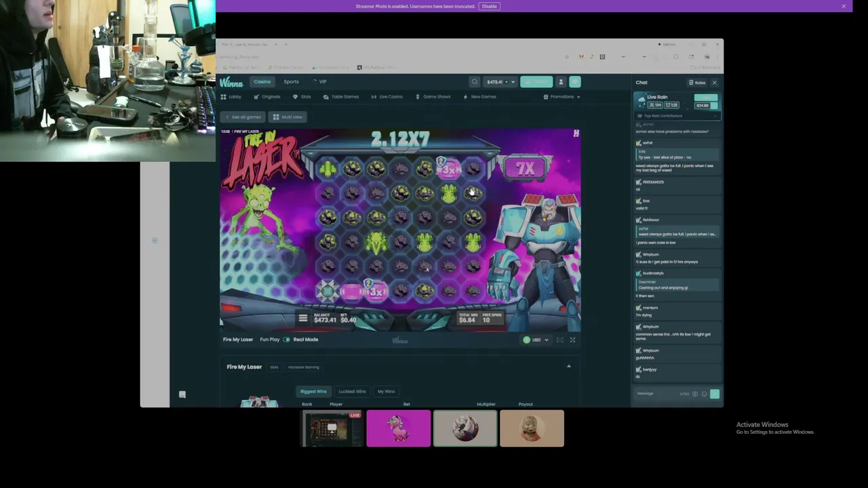Open the search icon in Winna header

coord(475,81)
